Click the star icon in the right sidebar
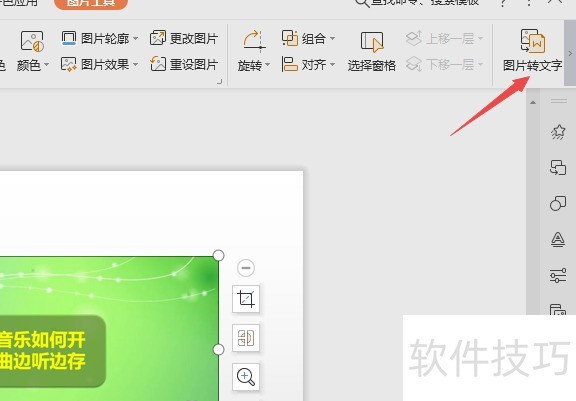Viewport: 576px width, 401px height. 558,132
